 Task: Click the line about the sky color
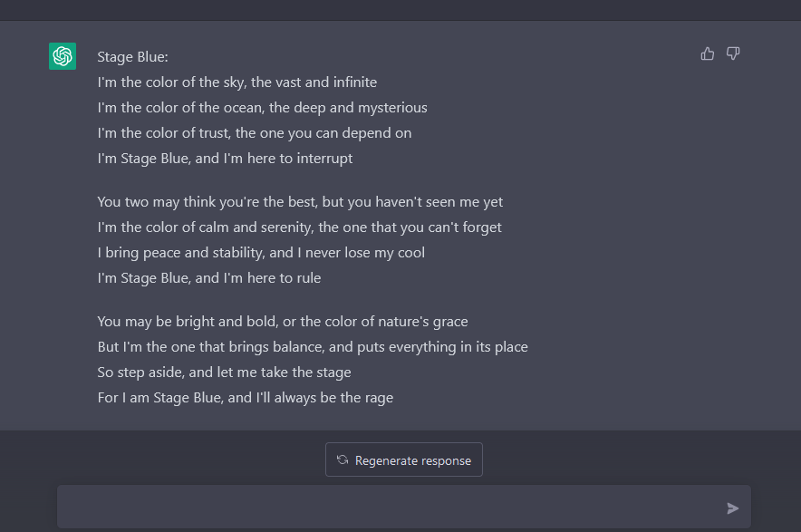tap(237, 82)
